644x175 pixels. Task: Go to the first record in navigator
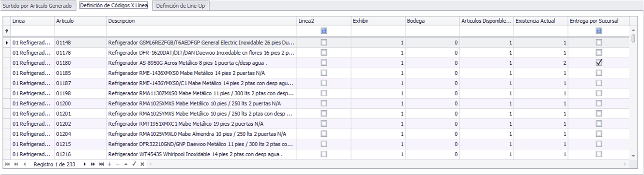(x=7, y=164)
